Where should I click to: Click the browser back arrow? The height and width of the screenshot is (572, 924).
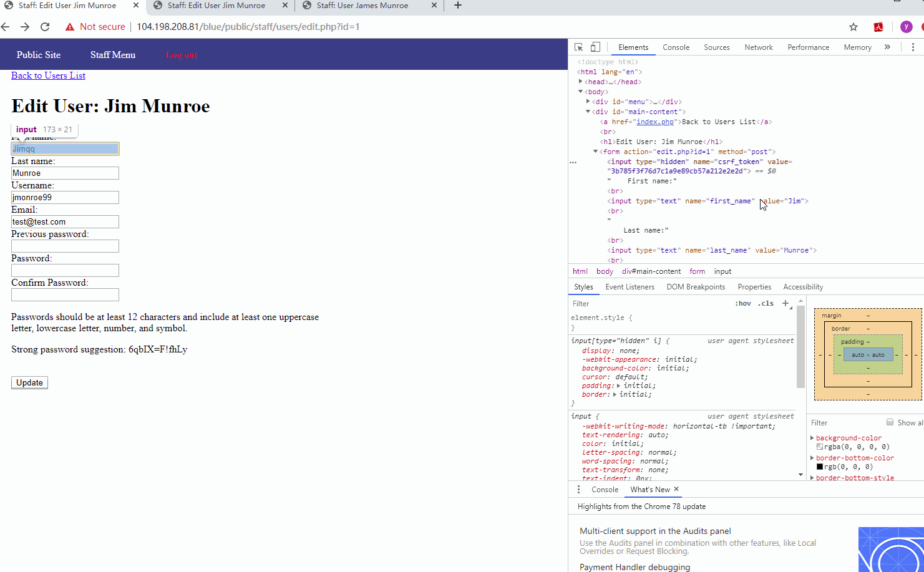(x=6, y=27)
